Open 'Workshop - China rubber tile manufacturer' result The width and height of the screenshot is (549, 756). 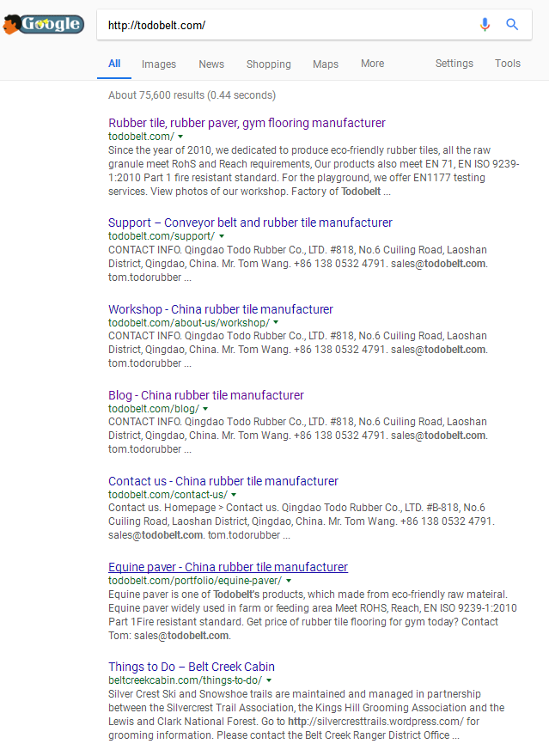221,309
